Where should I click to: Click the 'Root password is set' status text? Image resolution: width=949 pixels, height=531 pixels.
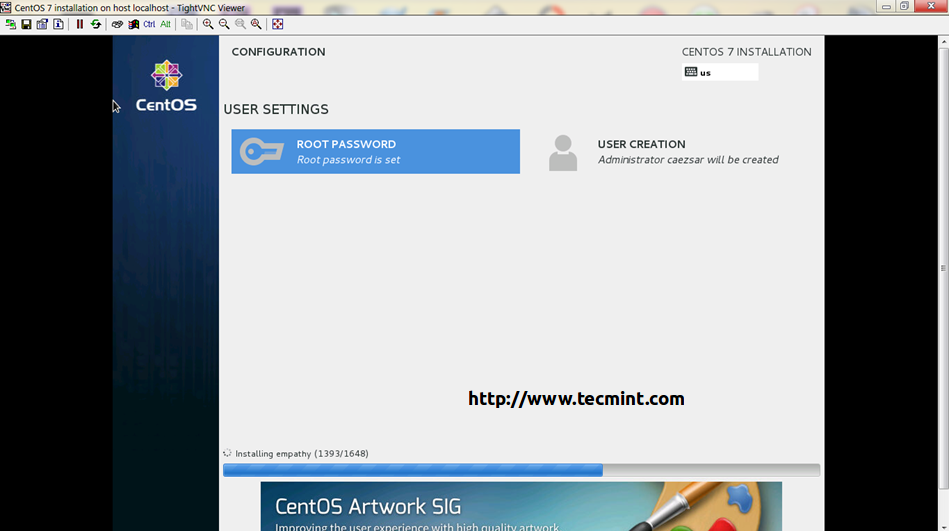tap(348, 160)
